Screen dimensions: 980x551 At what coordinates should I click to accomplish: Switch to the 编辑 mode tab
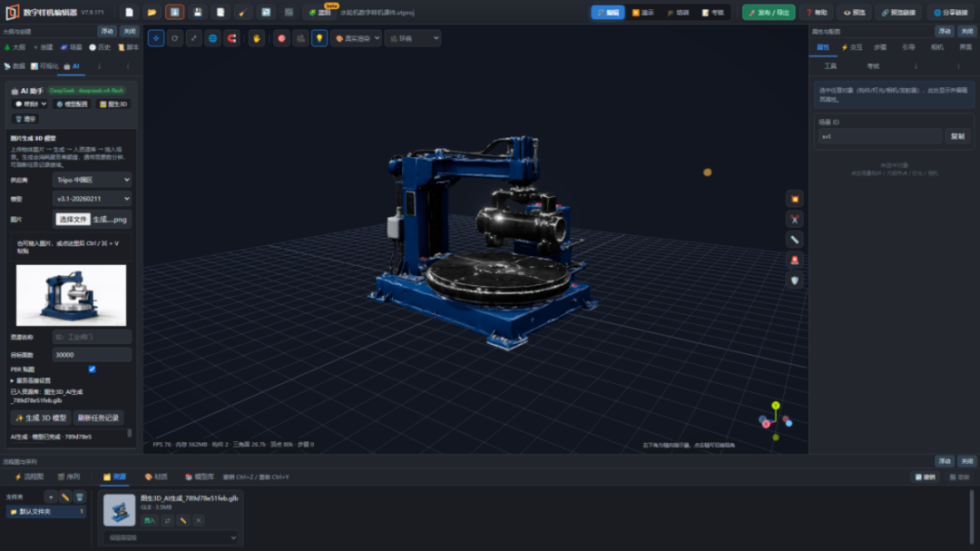(607, 13)
